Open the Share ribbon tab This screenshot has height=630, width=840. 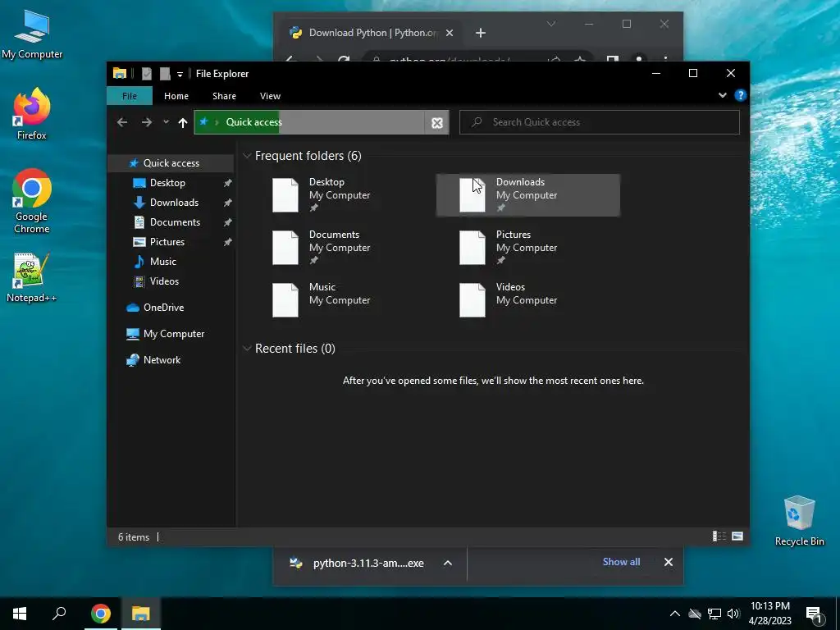click(x=224, y=96)
